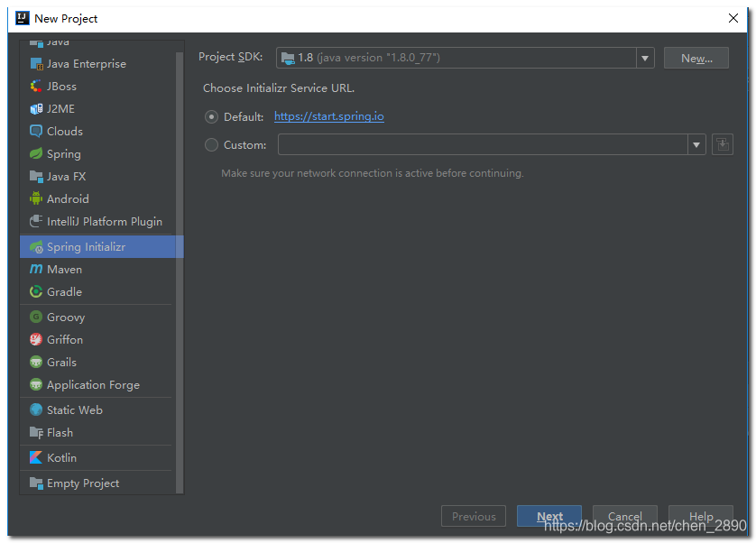Open the https://start.spring.io link
The image size is (756, 543).
(x=328, y=116)
